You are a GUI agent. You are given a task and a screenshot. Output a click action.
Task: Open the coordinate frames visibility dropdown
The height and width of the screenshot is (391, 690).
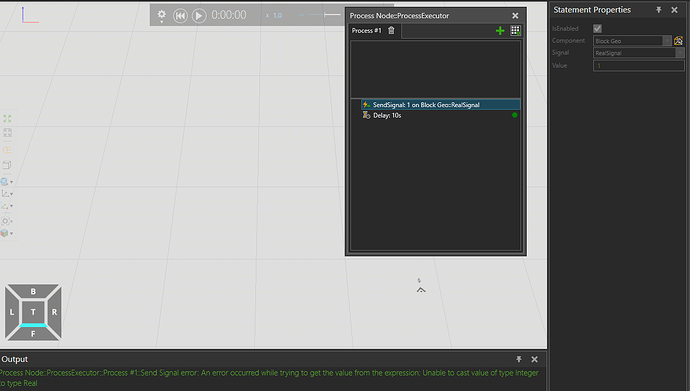pos(7,194)
